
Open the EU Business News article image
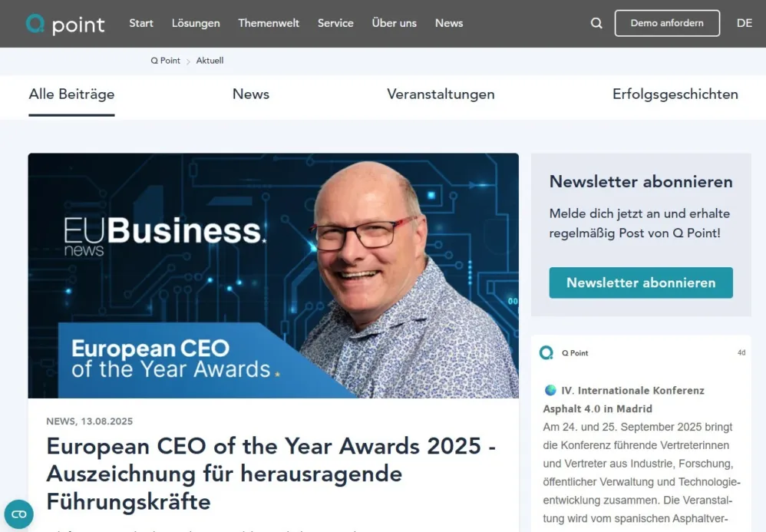[273, 276]
